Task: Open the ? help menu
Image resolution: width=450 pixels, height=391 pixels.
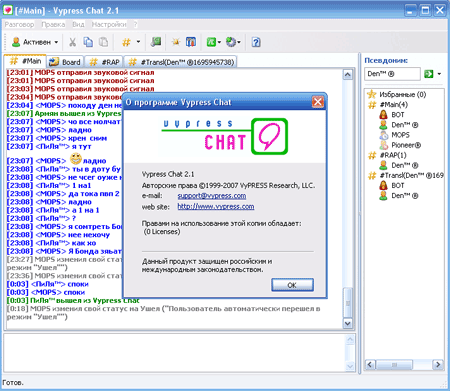Action: coord(135,24)
